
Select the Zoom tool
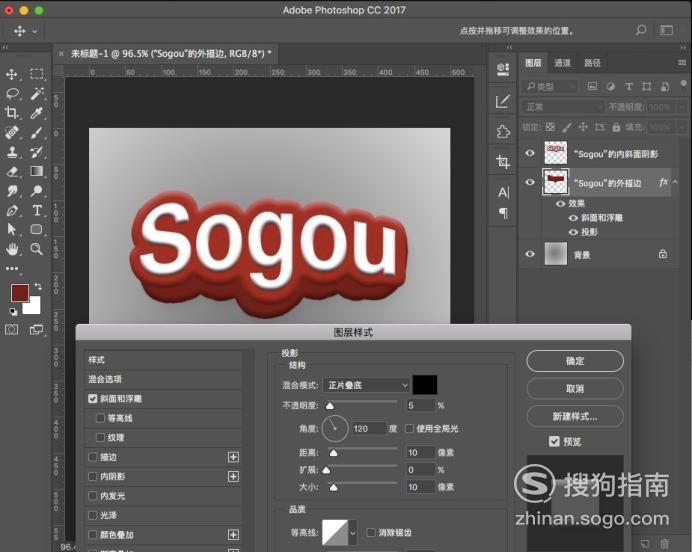click(37, 249)
